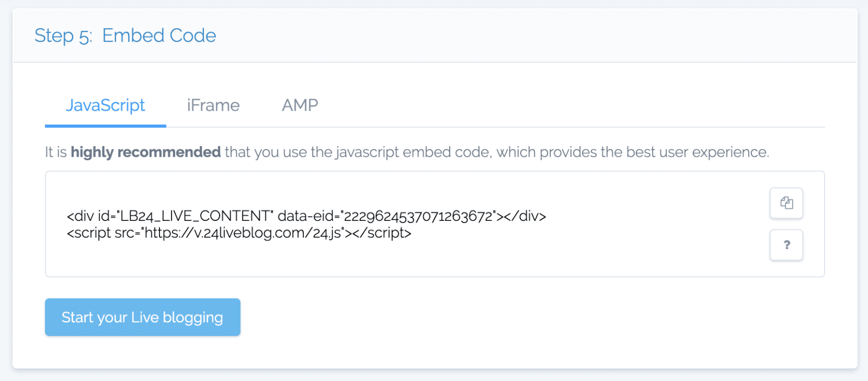The width and height of the screenshot is (868, 381).
Task: Open the JavaScript tab
Action: pyautogui.click(x=105, y=105)
